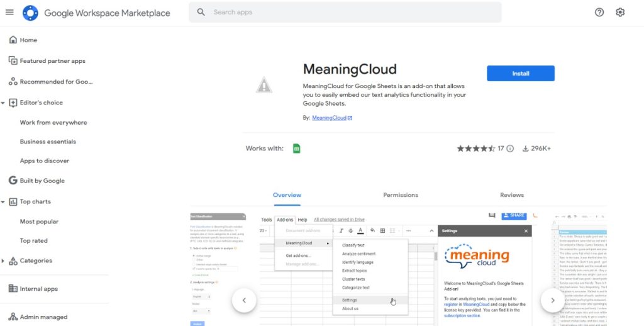644x326 pixels.
Task: Collapse the Top charts section
Action: pos(3,202)
